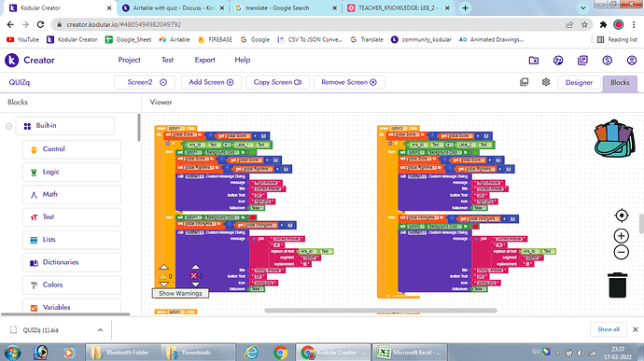Click the Add Screen button
The width and height of the screenshot is (644, 361).
[211, 82]
